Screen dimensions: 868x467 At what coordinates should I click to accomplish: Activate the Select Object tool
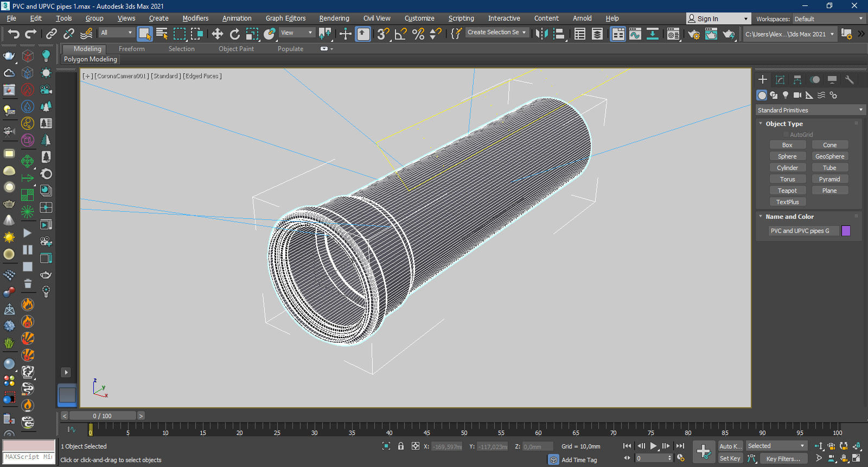click(145, 34)
